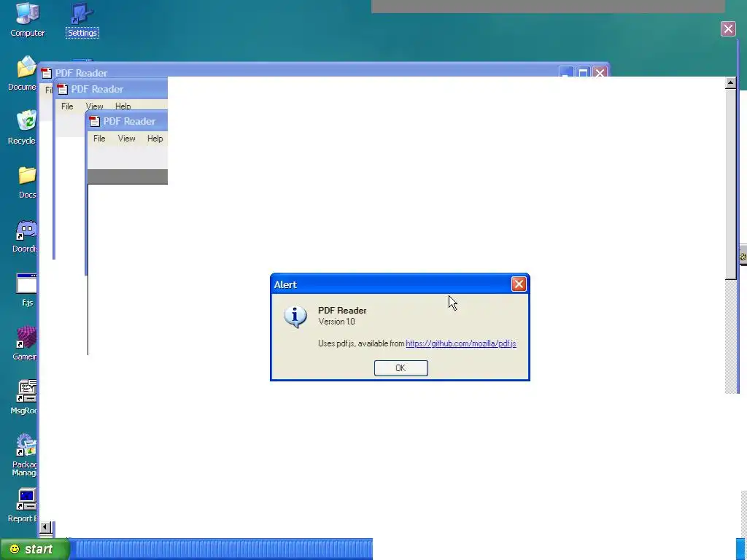Image resolution: width=747 pixels, height=560 pixels.
Task: Open View menu in middle PDF Reader window
Action: click(x=94, y=106)
